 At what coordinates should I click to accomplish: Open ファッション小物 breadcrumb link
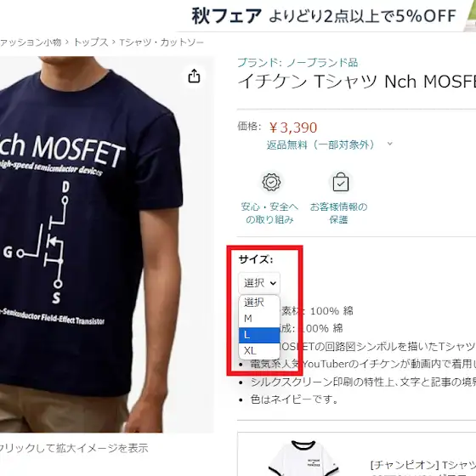[31, 42]
